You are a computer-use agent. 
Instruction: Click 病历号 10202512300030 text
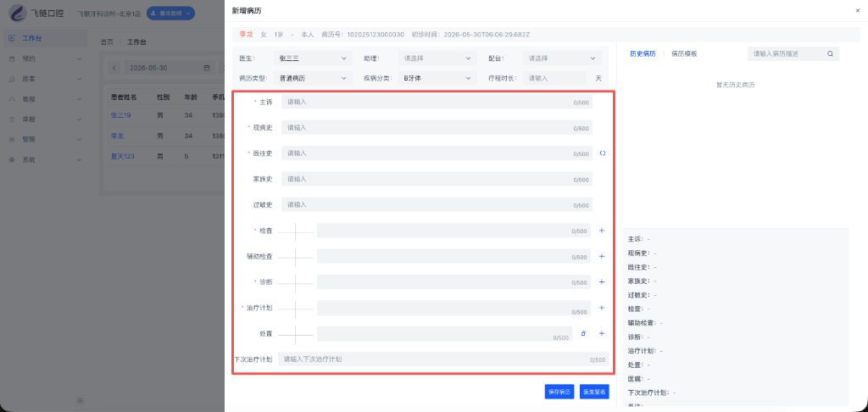(363, 34)
